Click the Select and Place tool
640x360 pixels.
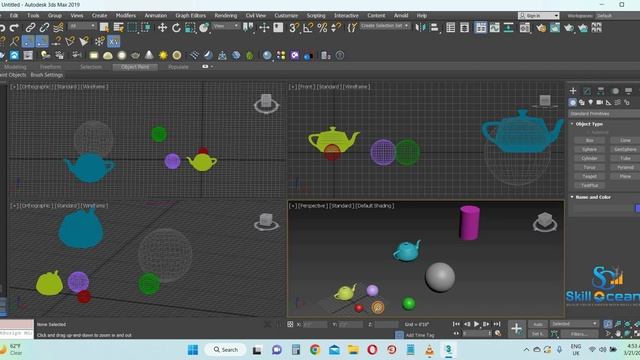pos(204,28)
